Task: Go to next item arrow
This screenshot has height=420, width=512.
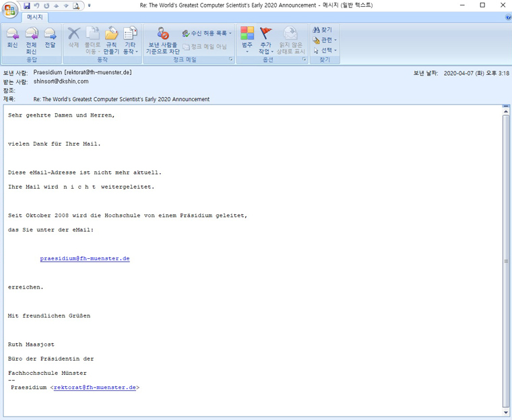Action: [66, 5]
